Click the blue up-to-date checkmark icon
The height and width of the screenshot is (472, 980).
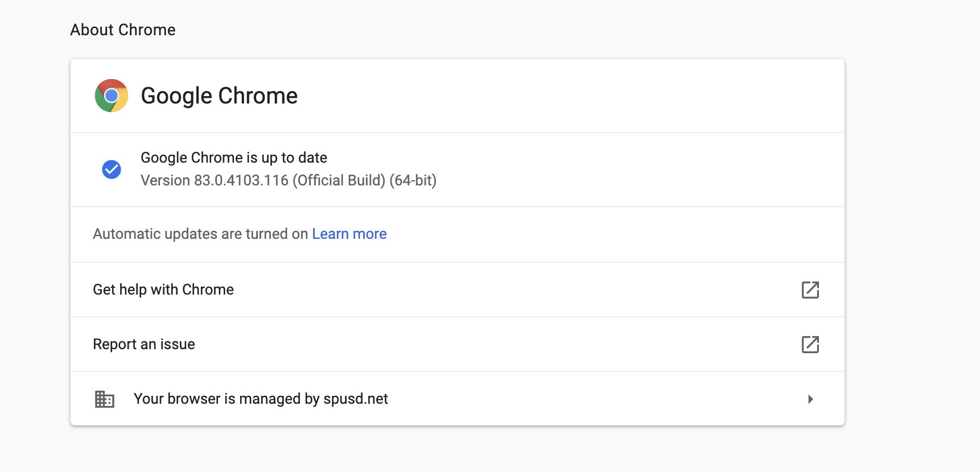click(x=112, y=169)
